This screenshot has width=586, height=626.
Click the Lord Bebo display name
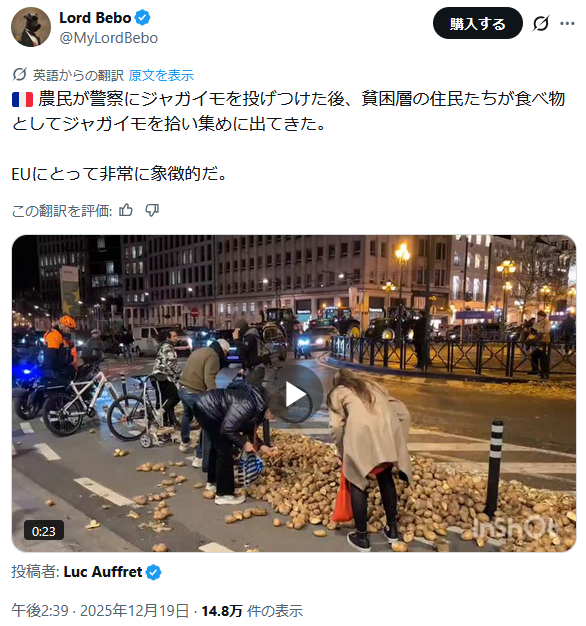[95, 18]
